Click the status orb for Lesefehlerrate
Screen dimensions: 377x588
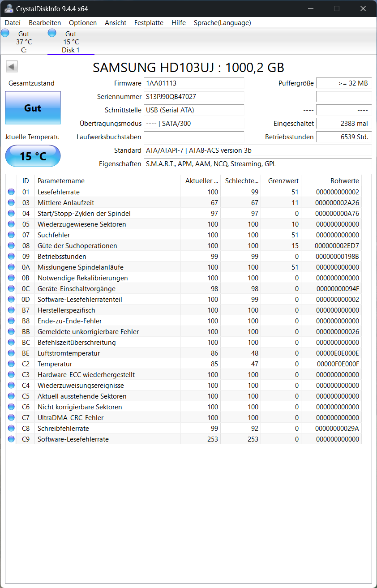click(11, 192)
